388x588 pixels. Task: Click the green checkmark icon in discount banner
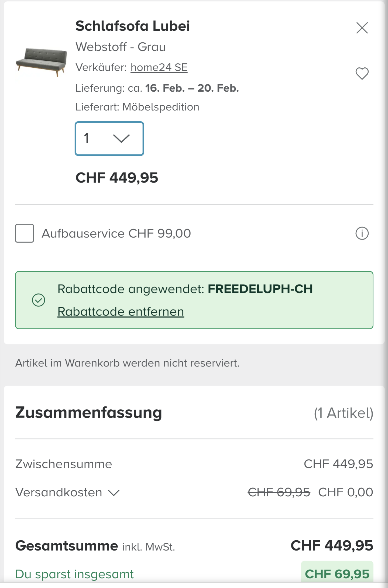coord(39,300)
